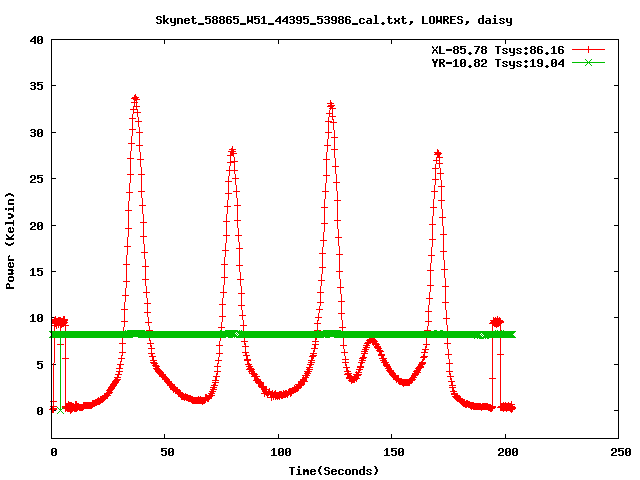Image resolution: width=640 pixels, height=480 pixels.
Task: Click the y-axis tick label 10
Action: point(37,318)
